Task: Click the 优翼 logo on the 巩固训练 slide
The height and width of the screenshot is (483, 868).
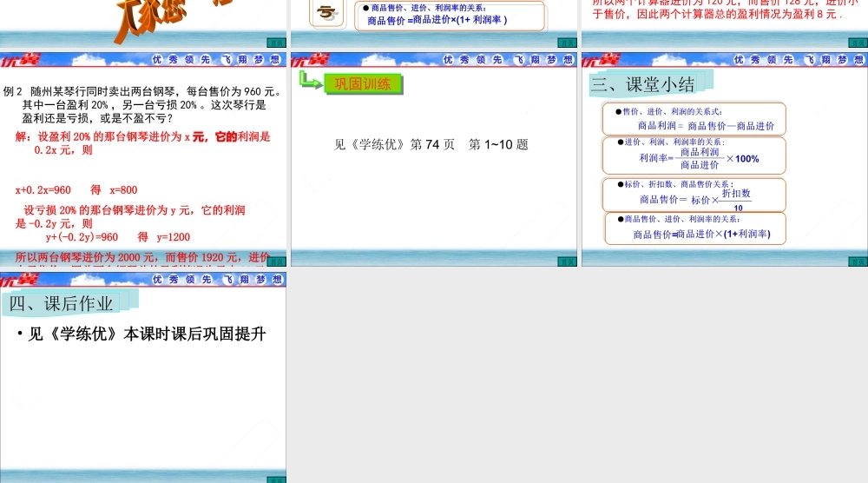Action: (x=310, y=60)
